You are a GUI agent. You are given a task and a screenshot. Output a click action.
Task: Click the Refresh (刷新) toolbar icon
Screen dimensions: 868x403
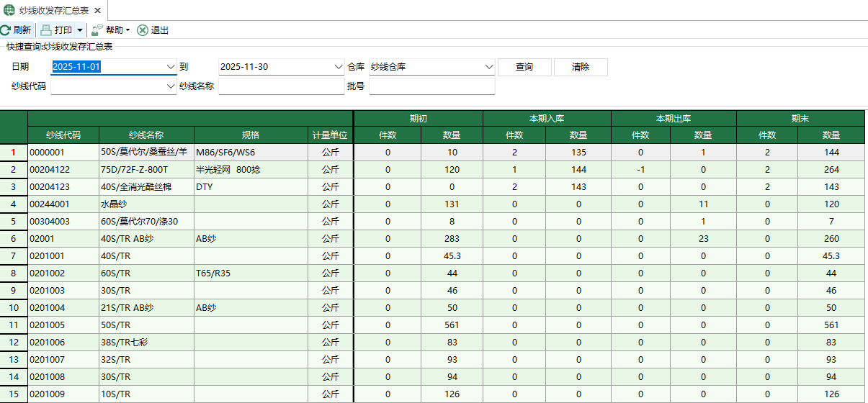click(5, 30)
